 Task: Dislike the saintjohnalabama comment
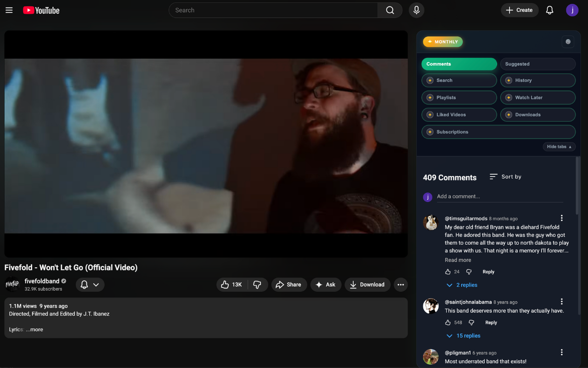pos(471,322)
